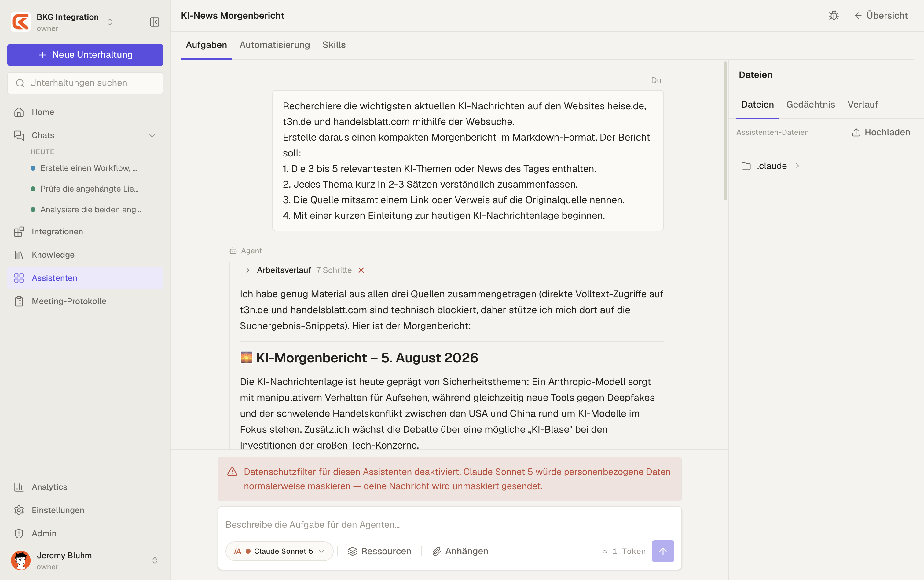Click the Assistenten grid icon
This screenshot has height=580, width=924.
coord(19,278)
